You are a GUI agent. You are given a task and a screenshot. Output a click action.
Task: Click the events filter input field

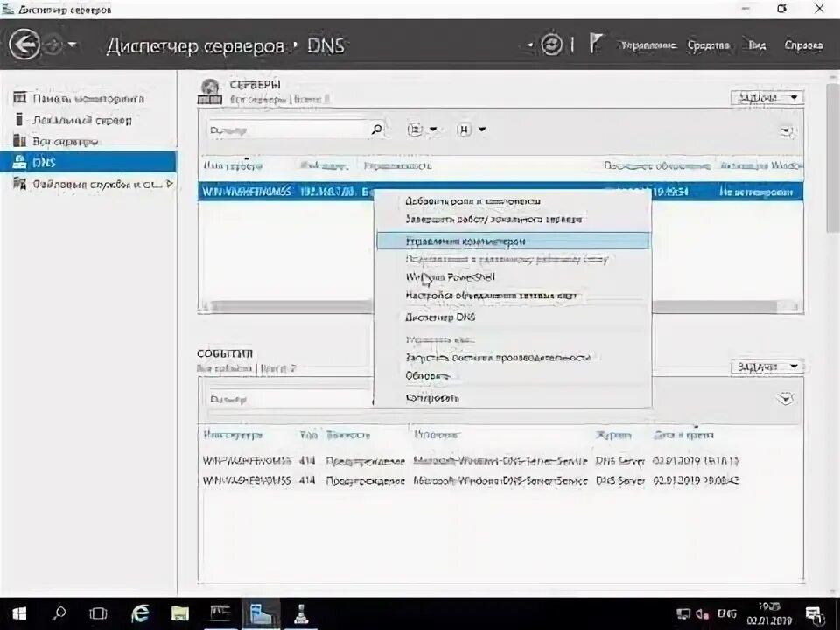[290, 400]
